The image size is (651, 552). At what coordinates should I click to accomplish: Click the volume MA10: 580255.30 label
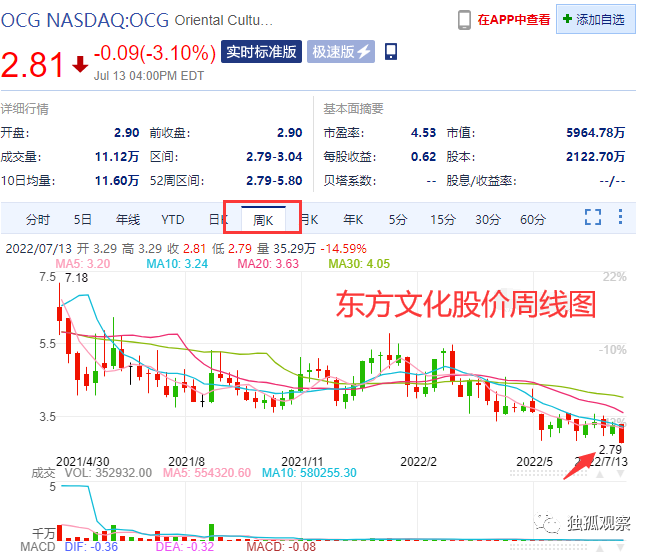pos(309,473)
